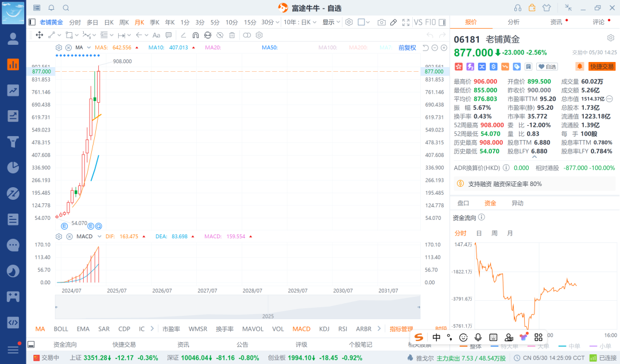Select the KDJ indicator
Viewport: 620px width, 364px height.
click(324, 329)
